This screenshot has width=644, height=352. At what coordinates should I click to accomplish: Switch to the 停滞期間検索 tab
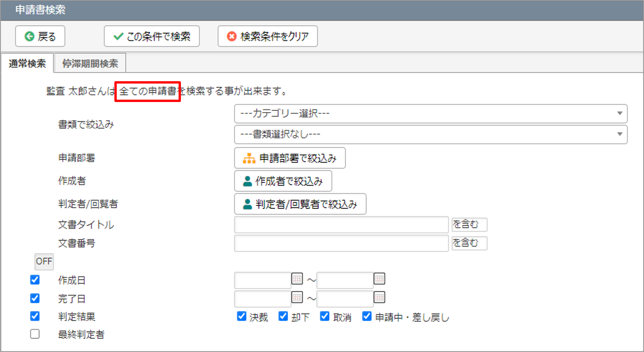click(90, 63)
